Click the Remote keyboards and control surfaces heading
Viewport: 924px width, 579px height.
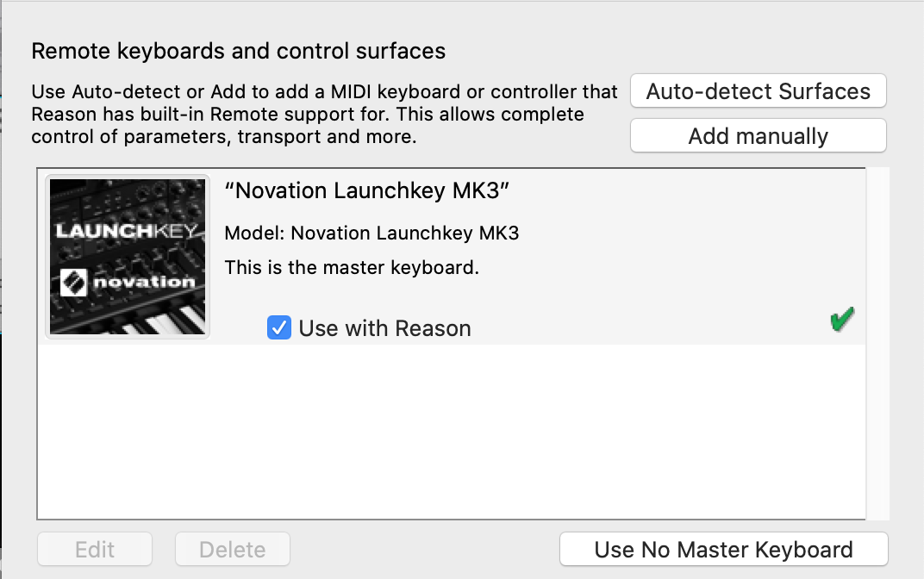(x=238, y=51)
